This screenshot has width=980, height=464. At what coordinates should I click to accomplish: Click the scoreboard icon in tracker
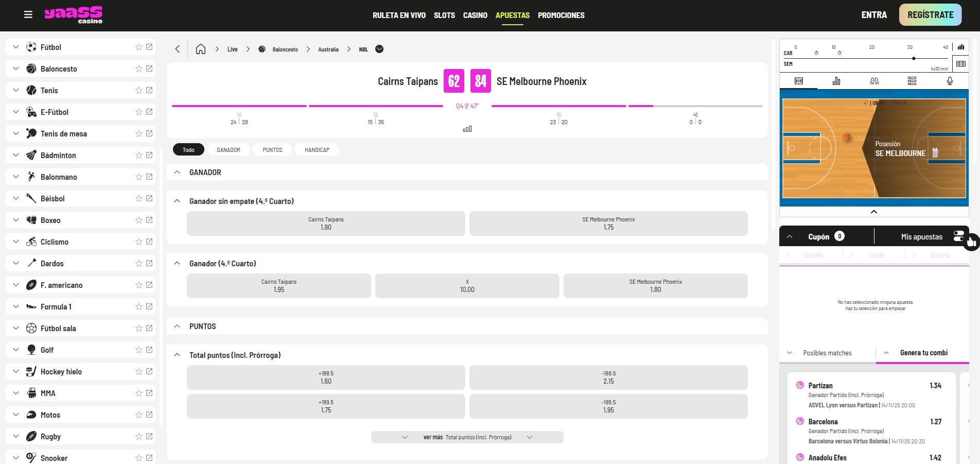(960, 64)
